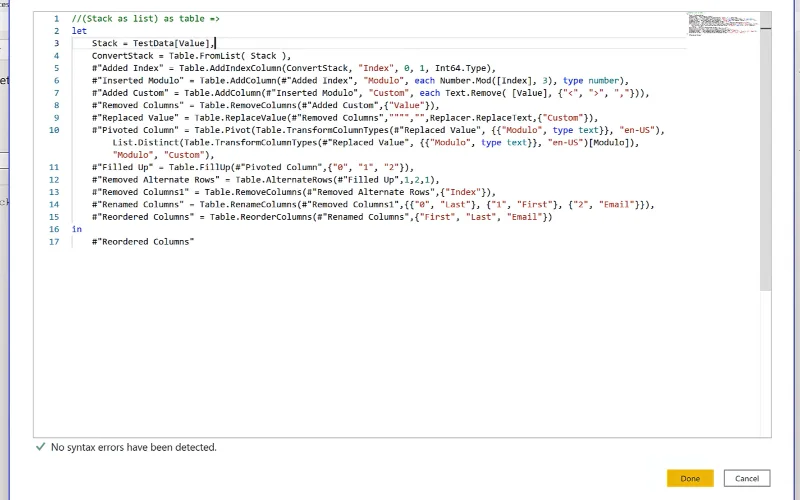Click 'Table.FillUp' function on line 11

(x=199, y=167)
